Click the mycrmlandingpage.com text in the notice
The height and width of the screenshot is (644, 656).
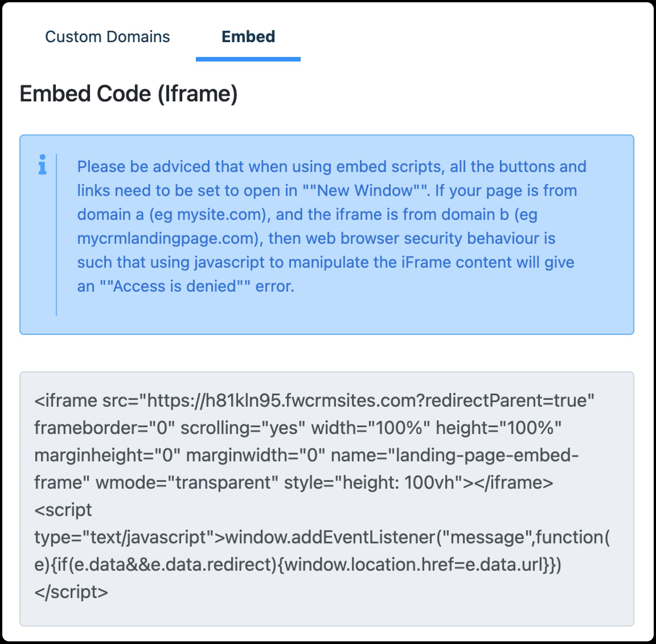click(x=168, y=239)
